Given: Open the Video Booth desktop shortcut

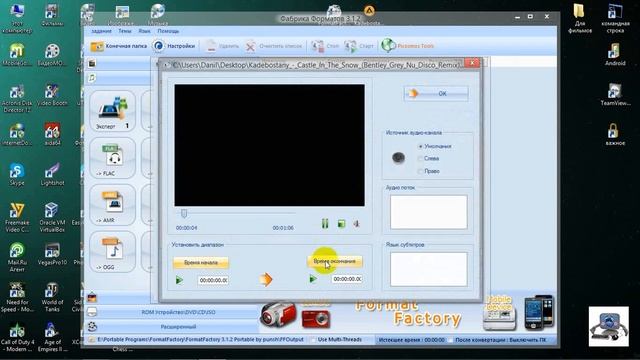Looking at the screenshot, I should point(52,95).
